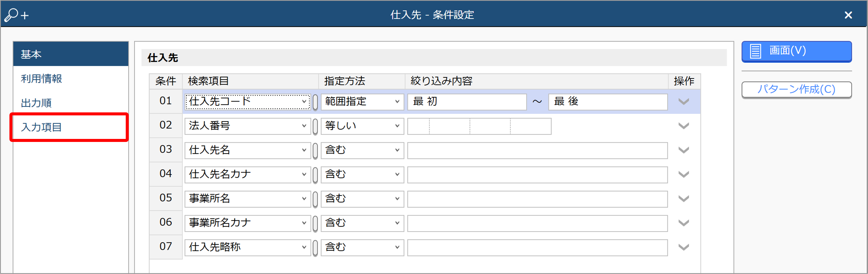868x274 pixels.
Task: Open the 含む method dropdown in row 04
Action: pos(362,174)
